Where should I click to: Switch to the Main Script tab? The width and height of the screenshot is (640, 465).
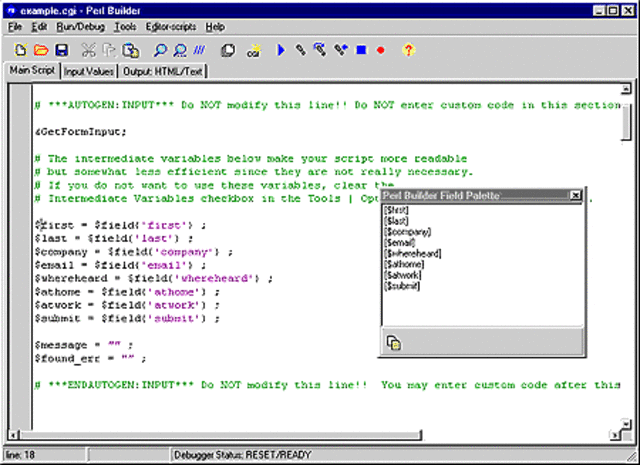click(32, 70)
